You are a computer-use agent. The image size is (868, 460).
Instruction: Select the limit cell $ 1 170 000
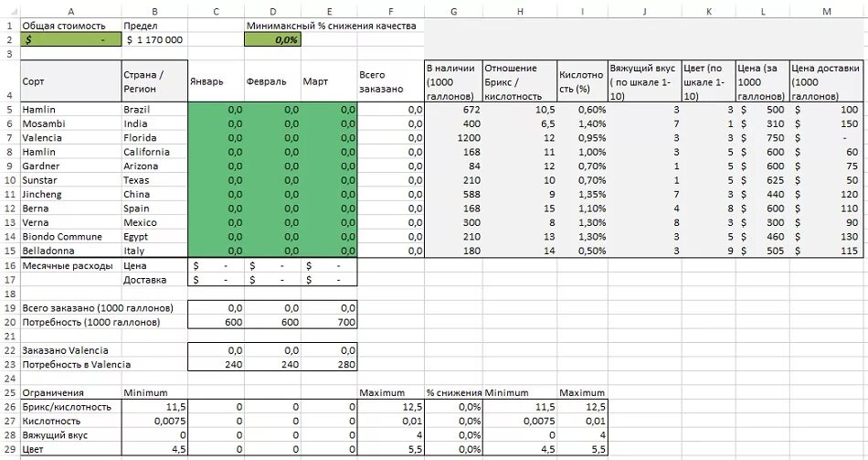point(154,39)
